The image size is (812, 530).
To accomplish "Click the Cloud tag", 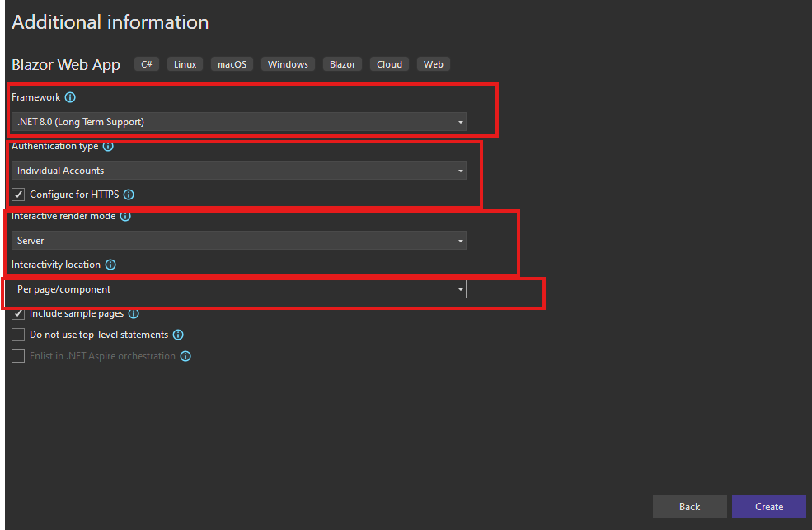I will [x=389, y=64].
